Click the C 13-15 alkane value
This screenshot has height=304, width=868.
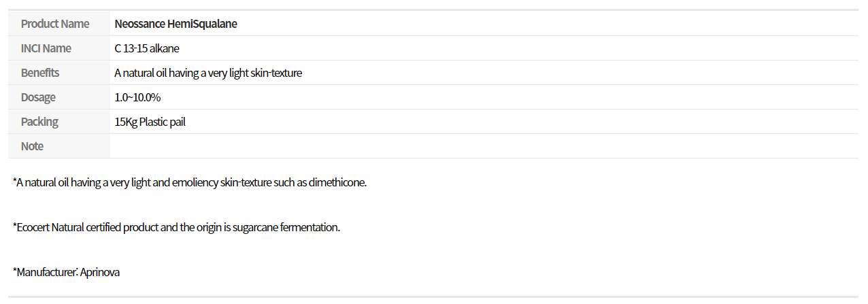coord(147,48)
